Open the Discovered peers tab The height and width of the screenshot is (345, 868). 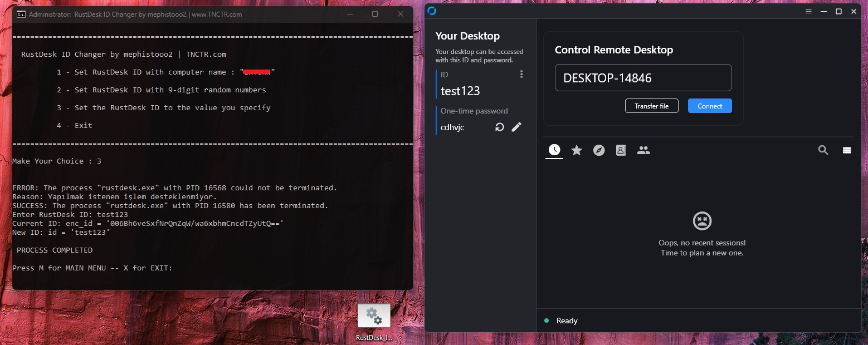pyautogui.click(x=599, y=150)
